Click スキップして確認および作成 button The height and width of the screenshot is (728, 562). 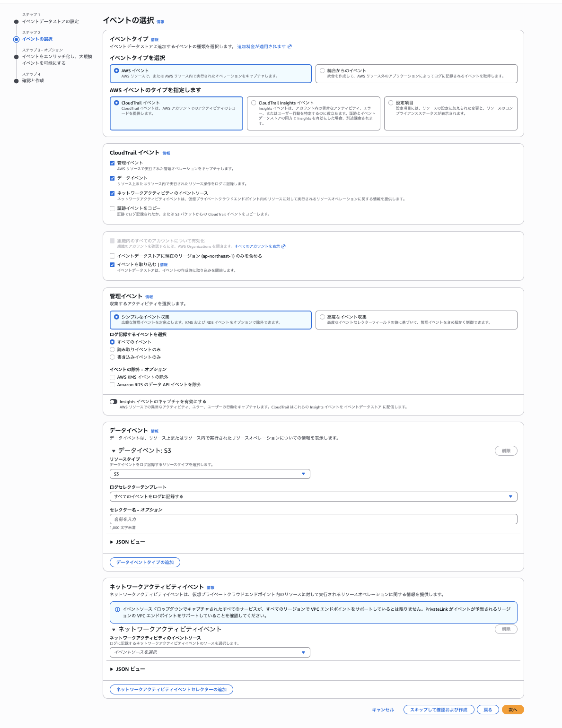click(439, 710)
